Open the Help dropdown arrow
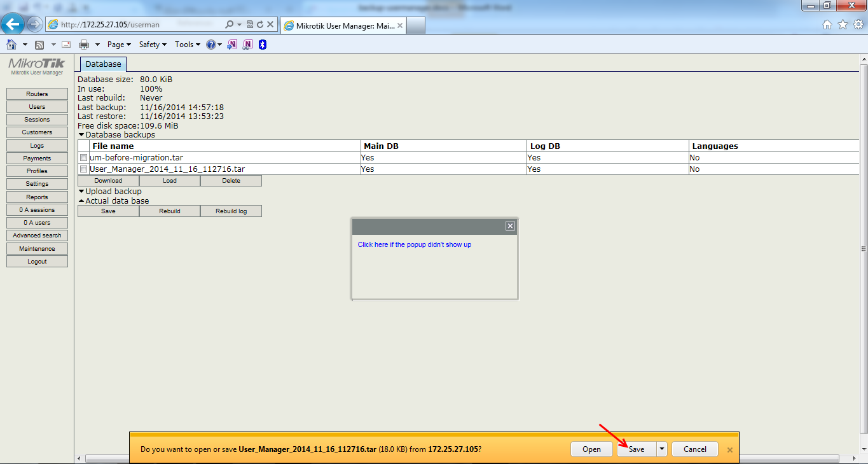This screenshot has width=868, height=464. click(220, 45)
